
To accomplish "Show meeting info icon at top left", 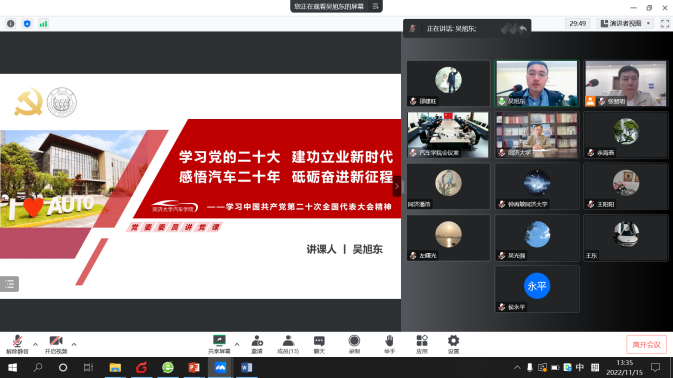I will [11, 24].
